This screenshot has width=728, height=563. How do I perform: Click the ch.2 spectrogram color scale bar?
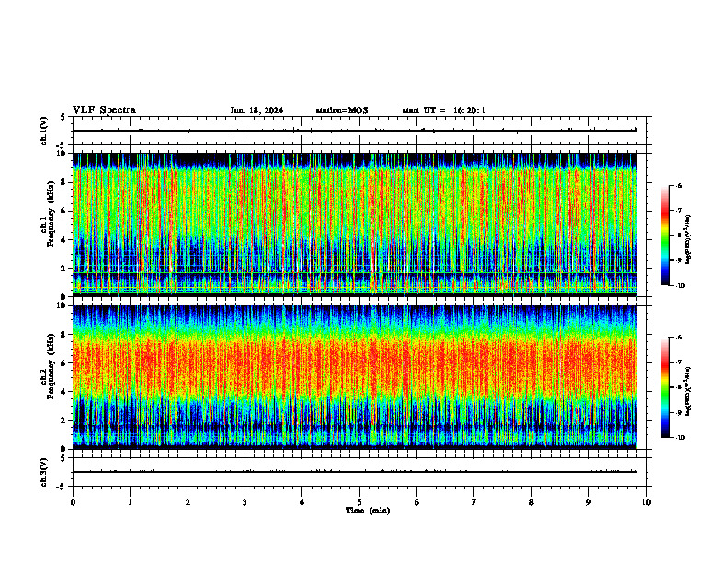(665, 387)
